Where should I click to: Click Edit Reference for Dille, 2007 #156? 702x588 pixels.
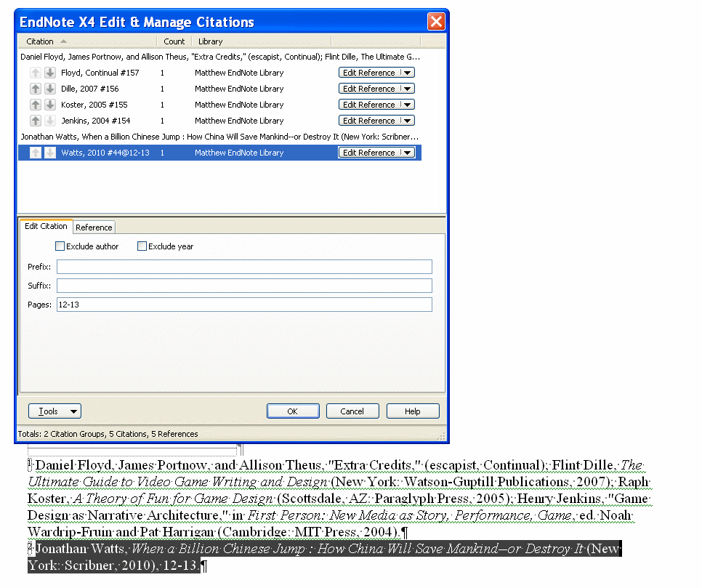[x=369, y=89]
